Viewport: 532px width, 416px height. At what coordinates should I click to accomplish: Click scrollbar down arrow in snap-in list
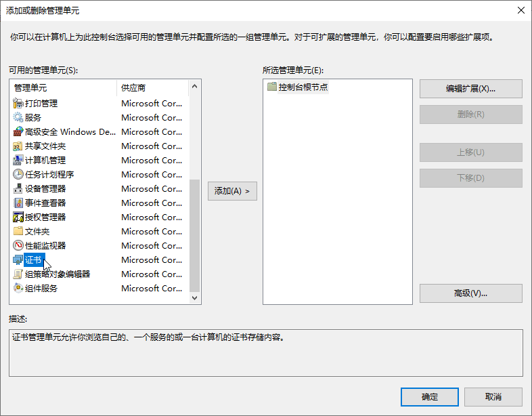tap(194, 298)
